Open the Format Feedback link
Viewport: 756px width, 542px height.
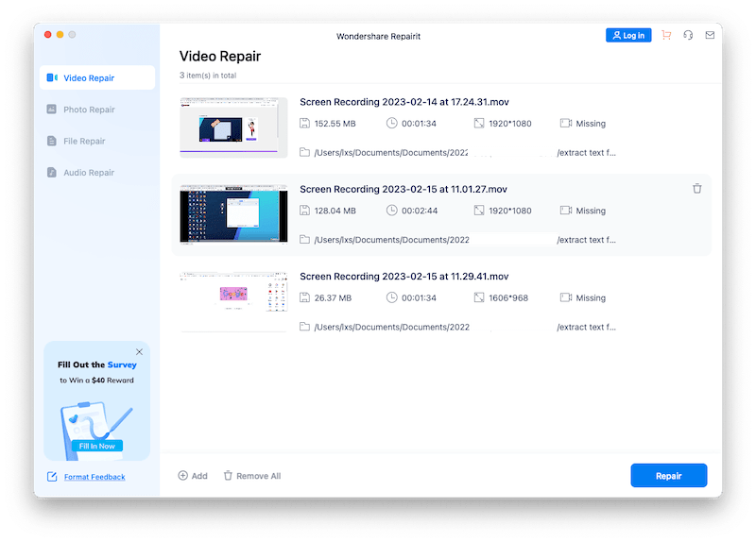pos(94,477)
